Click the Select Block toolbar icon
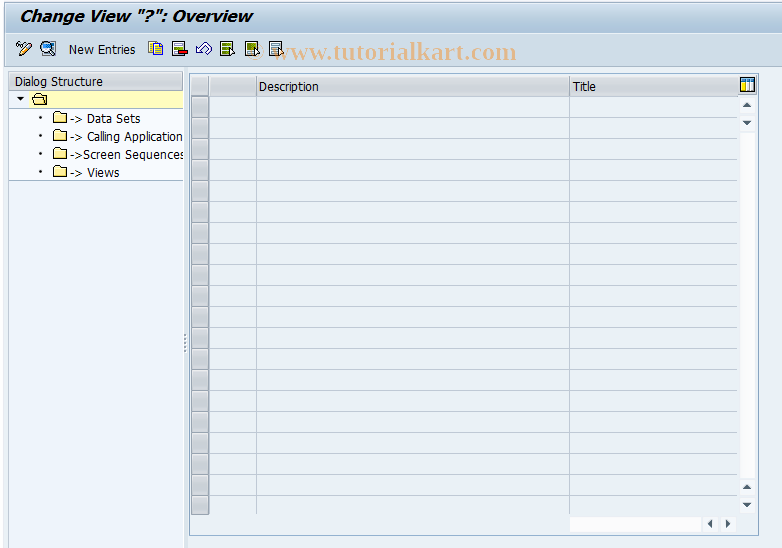782x548 pixels. pyautogui.click(x=252, y=48)
